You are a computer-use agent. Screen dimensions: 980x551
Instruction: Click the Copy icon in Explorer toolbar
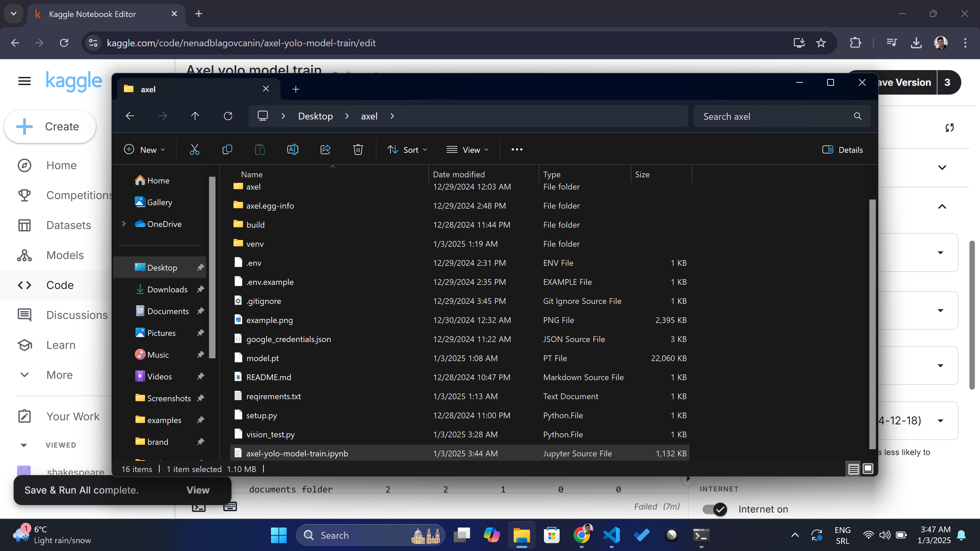pyautogui.click(x=227, y=149)
